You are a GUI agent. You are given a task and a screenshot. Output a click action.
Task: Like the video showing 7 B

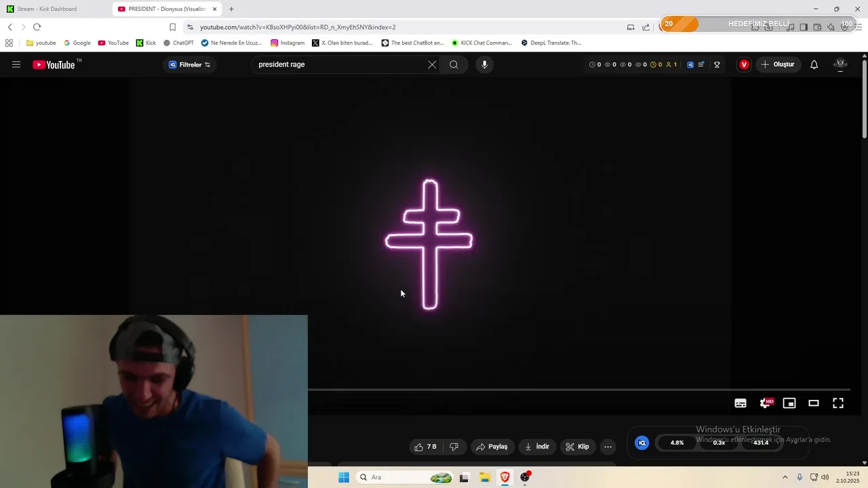(426, 447)
